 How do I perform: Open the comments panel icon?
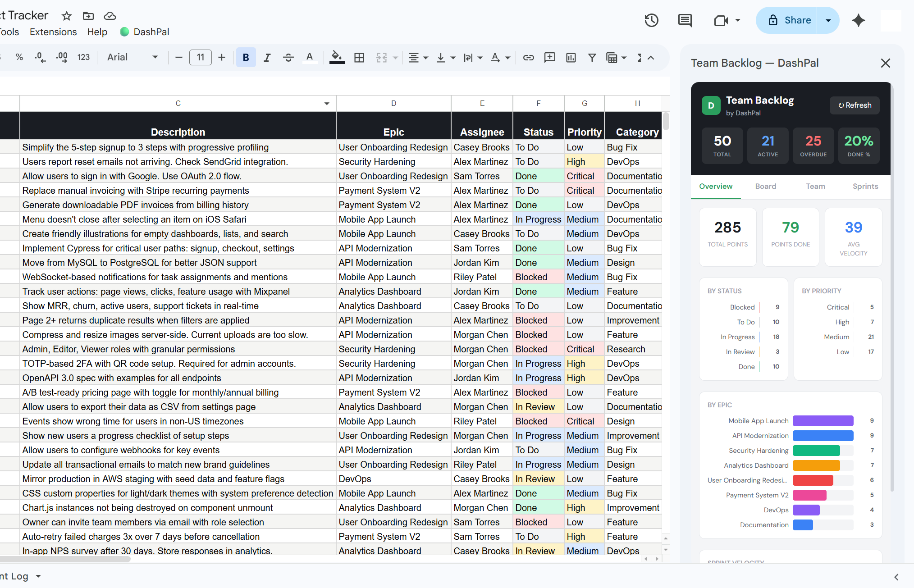pyautogui.click(x=685, y=20)
